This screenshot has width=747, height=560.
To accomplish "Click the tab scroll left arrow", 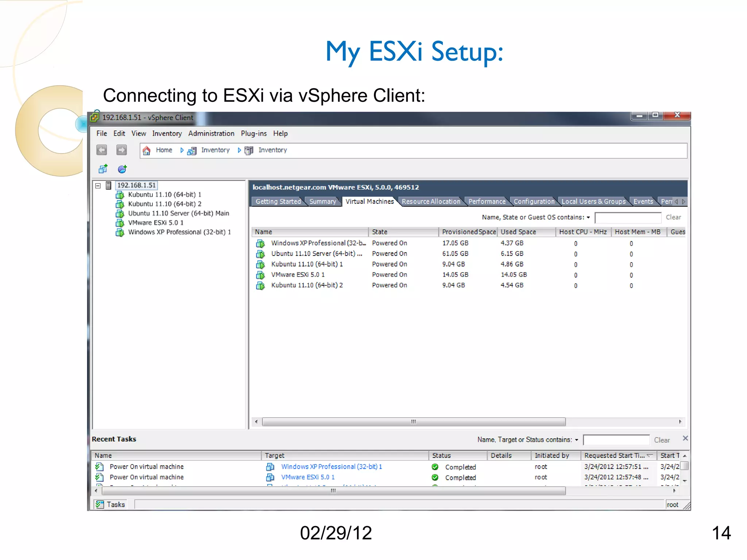I will (676, 202).
